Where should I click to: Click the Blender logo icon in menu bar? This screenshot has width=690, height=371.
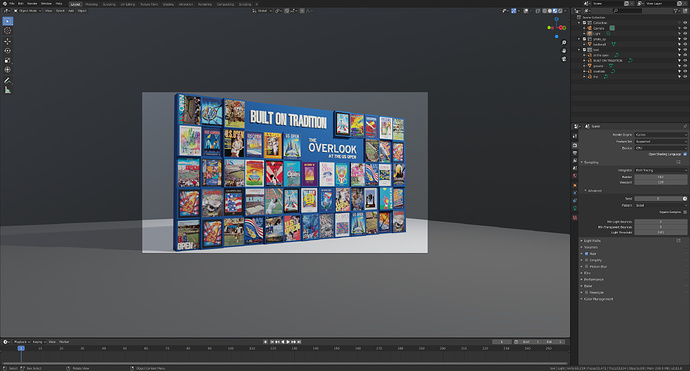tap(4, 4)
